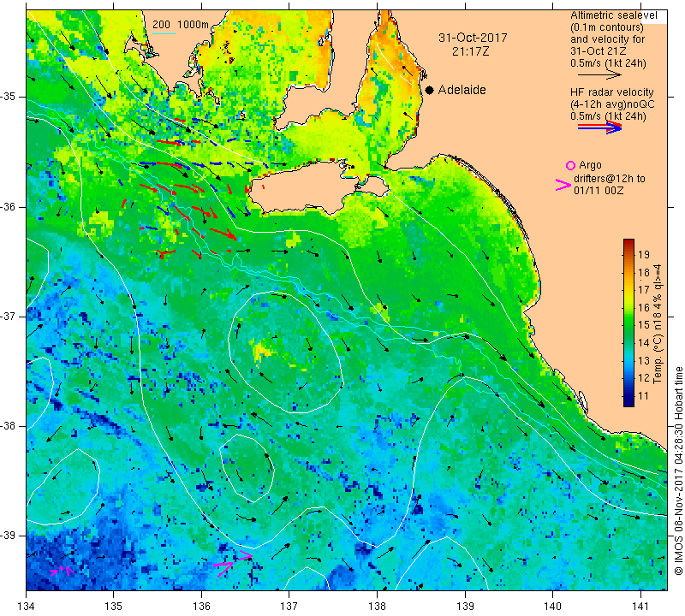685x616 pixels.
Task: Click the longitude label 135
Action: [x=114, y=607]
